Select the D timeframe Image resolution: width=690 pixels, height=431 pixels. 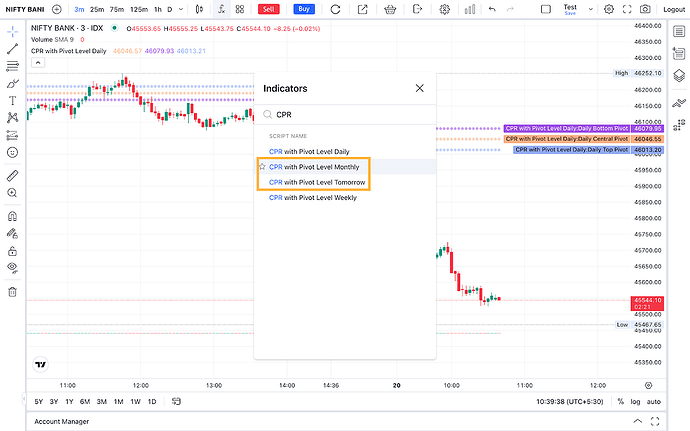tap(170, 9)
